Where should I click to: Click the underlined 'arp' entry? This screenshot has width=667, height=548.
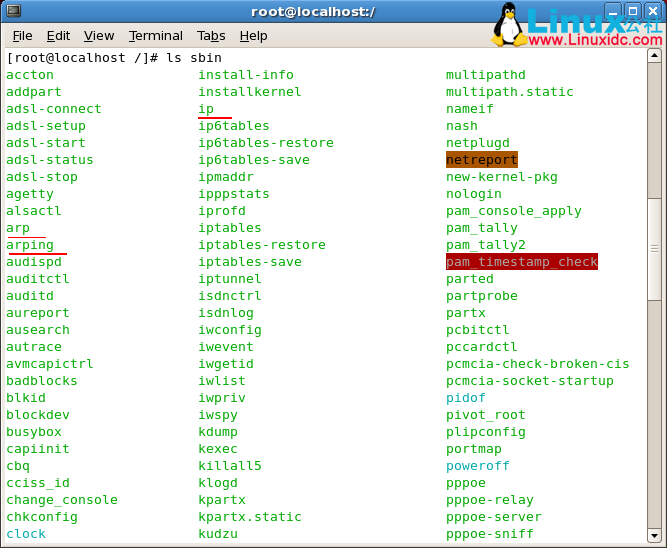tap(18, 228)
